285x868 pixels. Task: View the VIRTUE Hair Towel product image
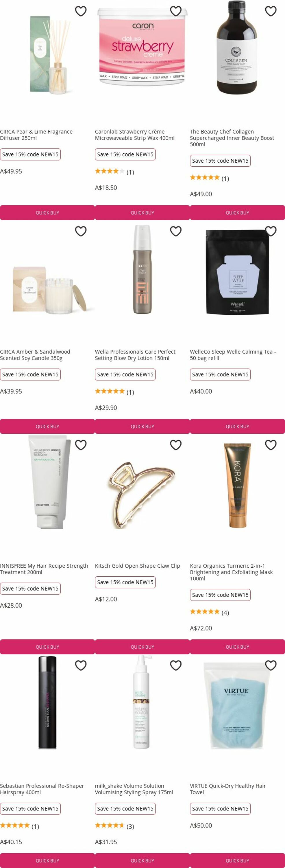tap(237, 706)
